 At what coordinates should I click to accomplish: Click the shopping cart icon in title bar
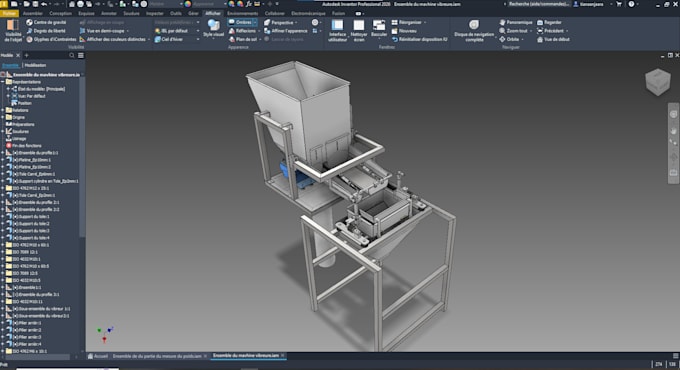pyautogui.click(x=619, y=4)
